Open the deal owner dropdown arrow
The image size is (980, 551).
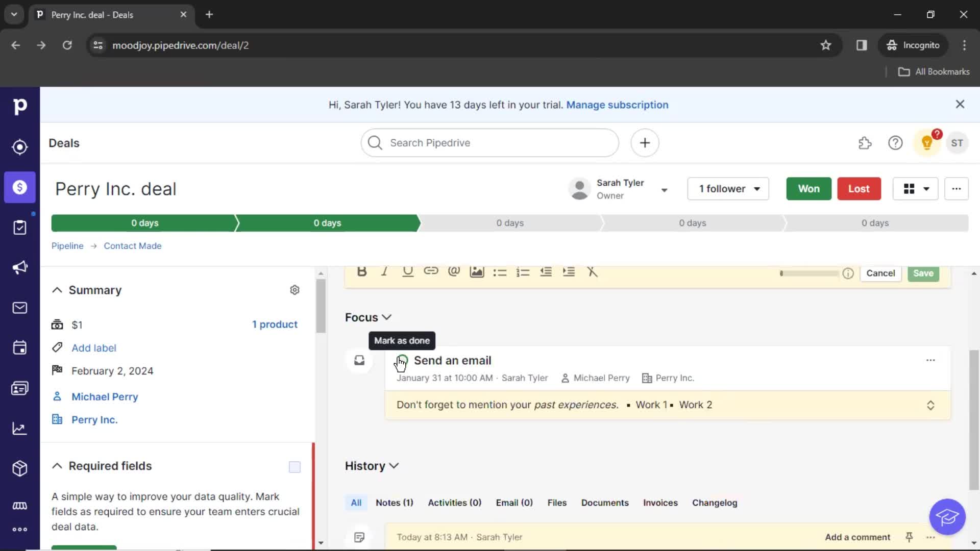tap(664, 190)
